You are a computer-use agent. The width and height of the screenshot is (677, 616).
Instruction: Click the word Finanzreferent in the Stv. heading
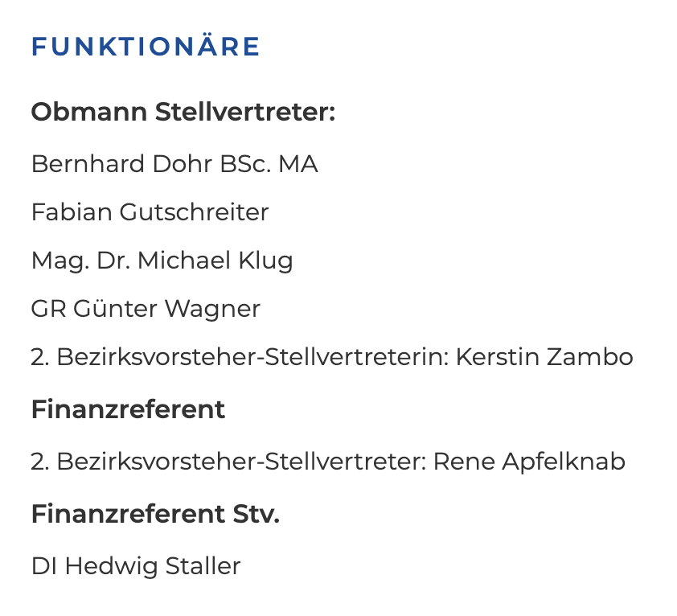[128, 514]
